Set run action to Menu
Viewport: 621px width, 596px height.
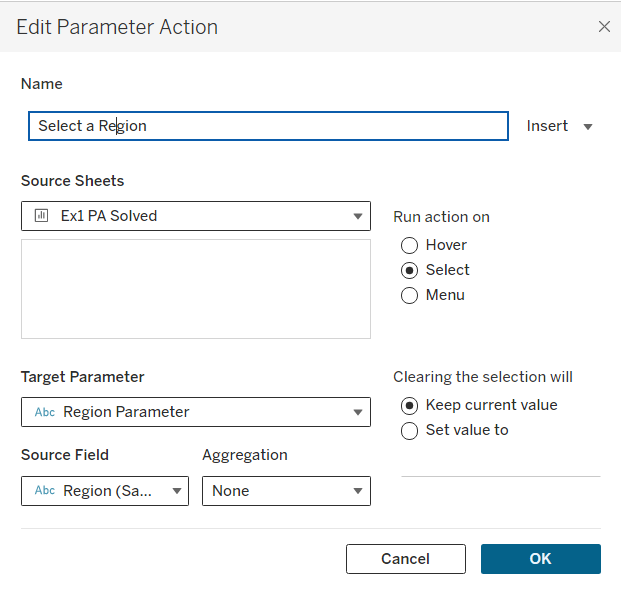(409, 295)
